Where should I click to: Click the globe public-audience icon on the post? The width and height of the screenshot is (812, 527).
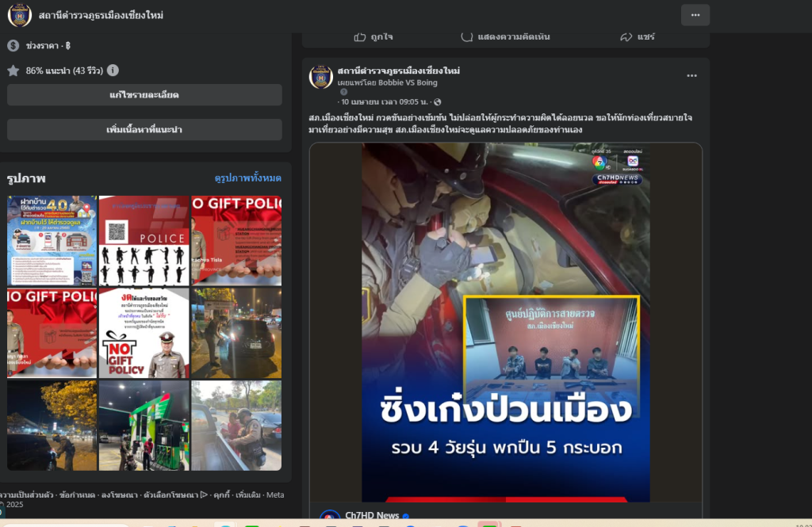click(x=438, y=102)
